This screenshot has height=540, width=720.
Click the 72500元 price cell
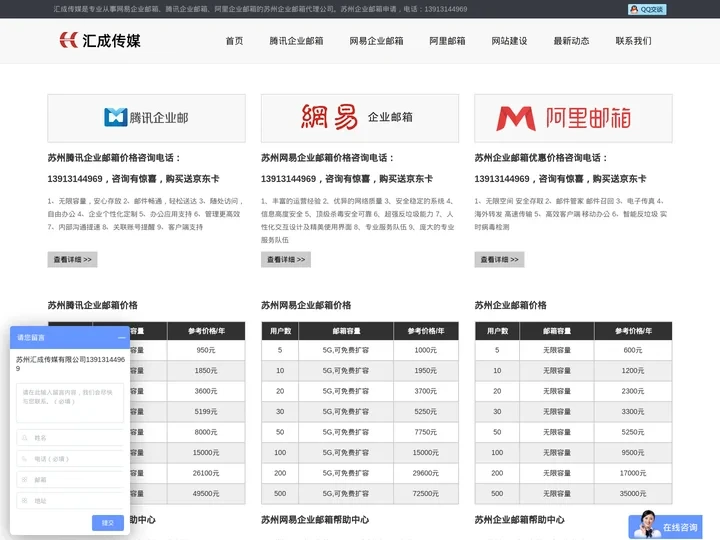pos(426,494)
